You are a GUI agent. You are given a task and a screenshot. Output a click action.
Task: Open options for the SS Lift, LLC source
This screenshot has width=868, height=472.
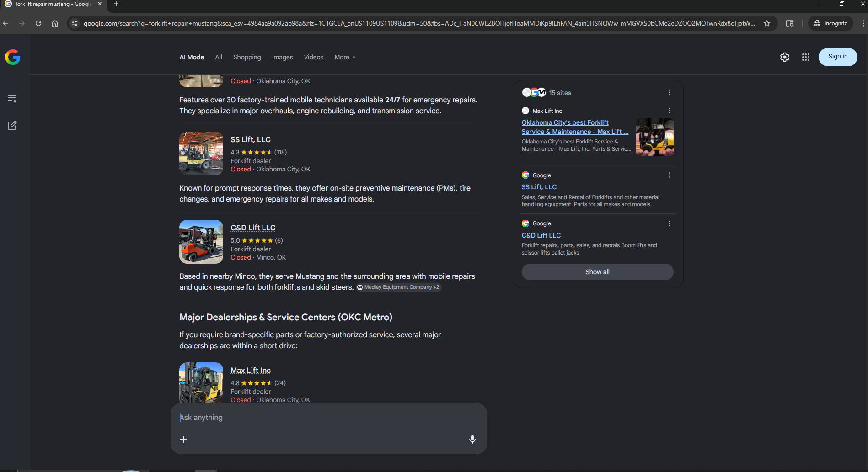670,175
